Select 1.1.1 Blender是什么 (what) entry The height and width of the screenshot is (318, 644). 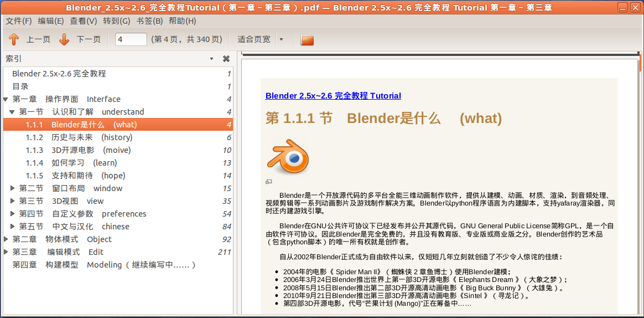(118, 125)
